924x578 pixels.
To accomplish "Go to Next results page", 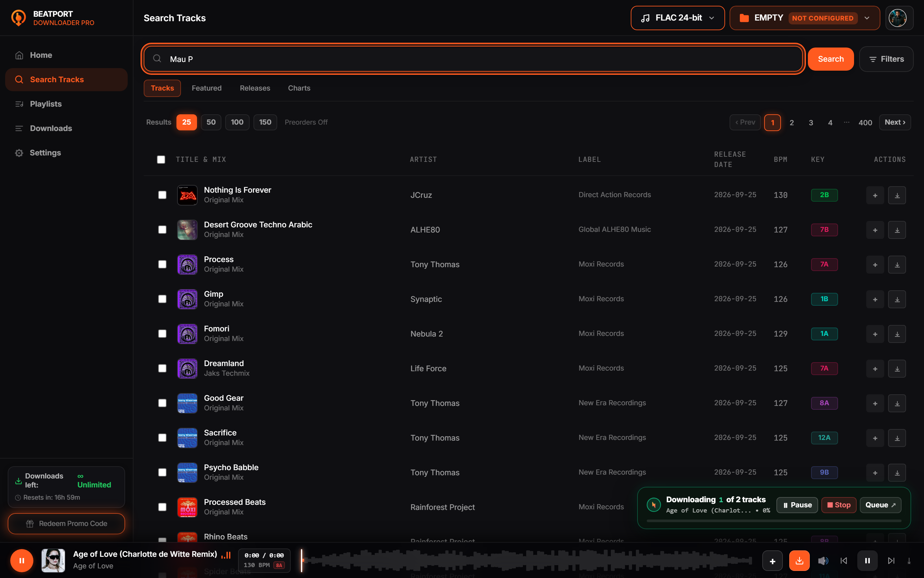I will pyautogui.click(x=894, y=122).
